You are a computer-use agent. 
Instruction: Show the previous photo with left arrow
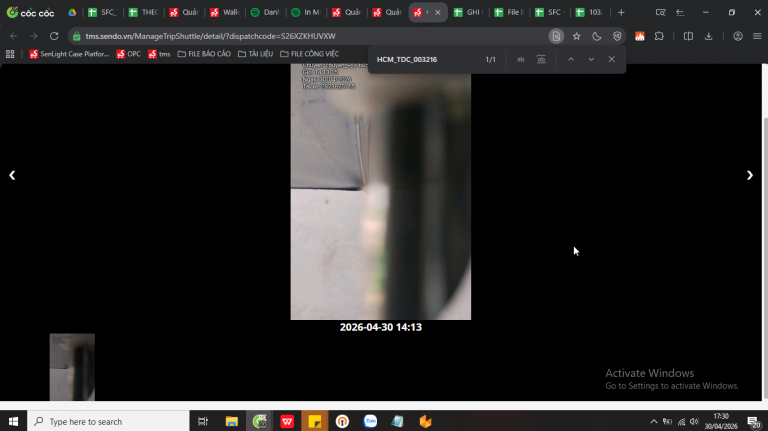12,175
